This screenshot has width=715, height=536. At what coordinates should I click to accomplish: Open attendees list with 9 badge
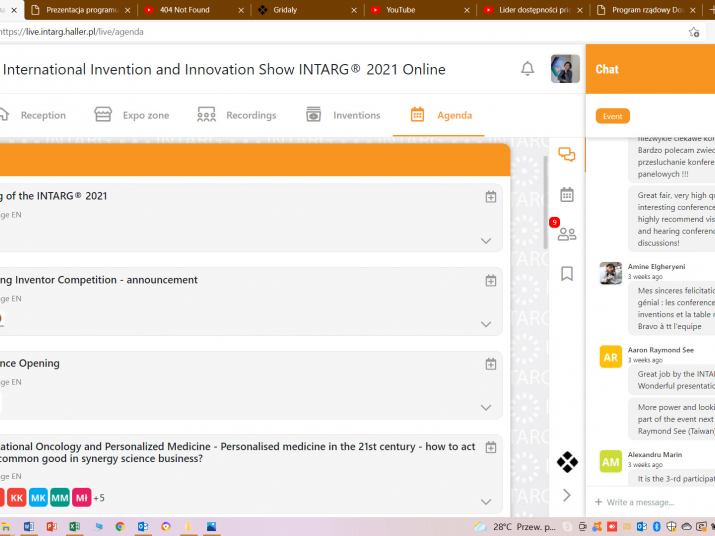click(566, 234)
